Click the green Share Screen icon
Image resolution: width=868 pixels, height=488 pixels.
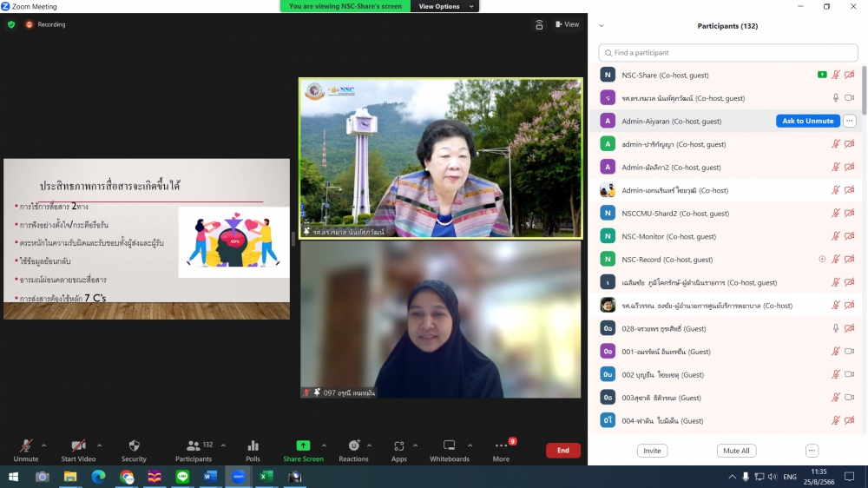coord(303,445)
